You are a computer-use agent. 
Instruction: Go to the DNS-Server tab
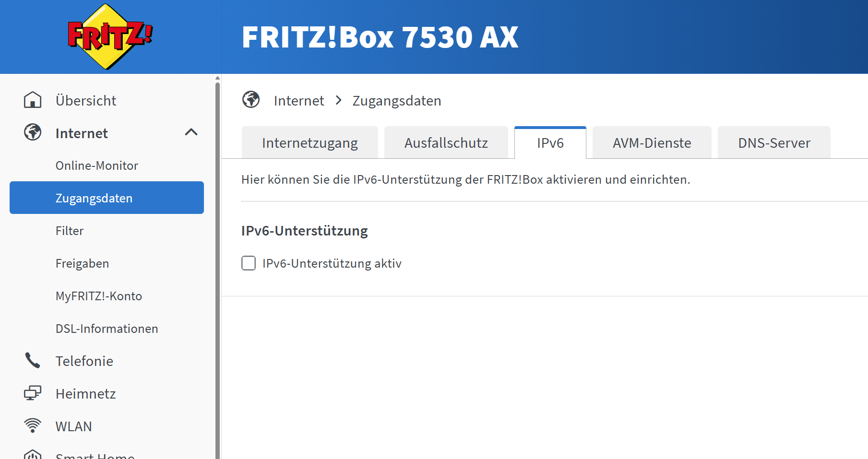point(773,143)
